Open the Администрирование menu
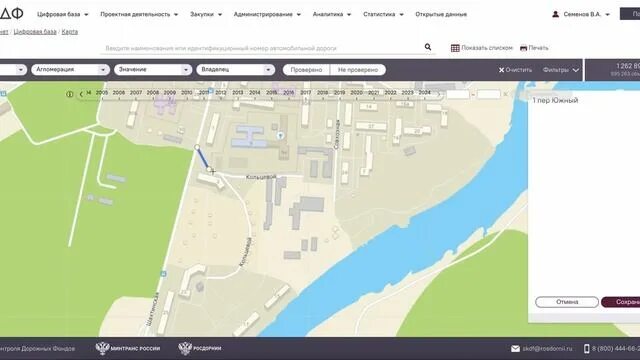Image resolution: width=640 pixels, height=360 pixels. tap(267, 14)
